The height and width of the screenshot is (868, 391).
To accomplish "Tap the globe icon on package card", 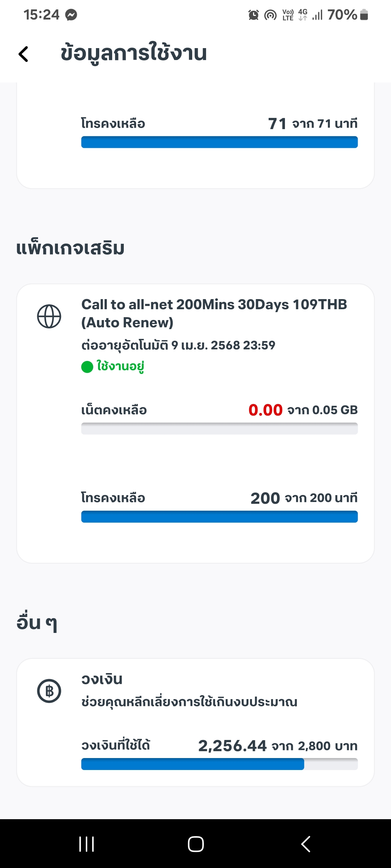I will pos(49,316).
